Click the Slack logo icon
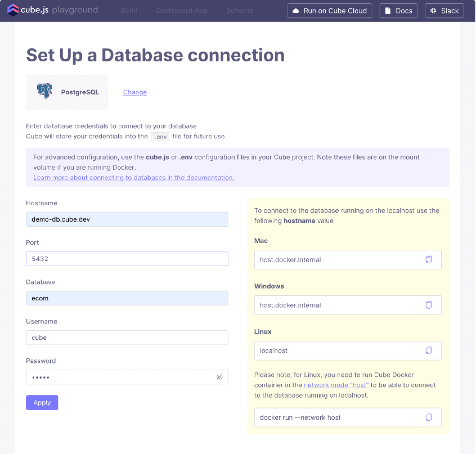Viewport: 476px width, 454px height. click(434, 11)
